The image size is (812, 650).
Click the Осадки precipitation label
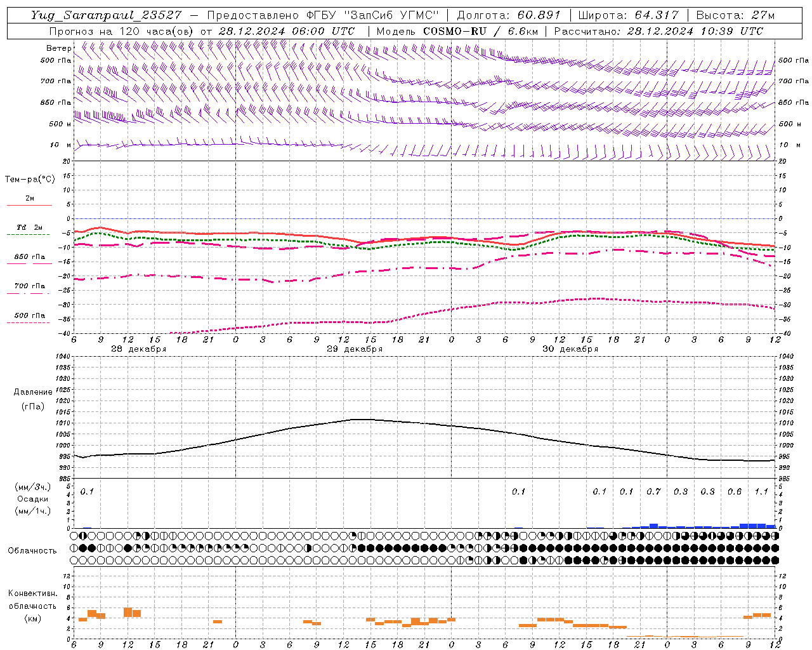[x=32, y=499]
